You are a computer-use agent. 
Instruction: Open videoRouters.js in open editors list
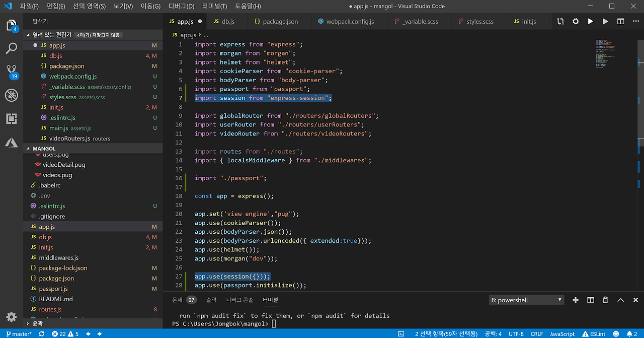click(93, 139)
